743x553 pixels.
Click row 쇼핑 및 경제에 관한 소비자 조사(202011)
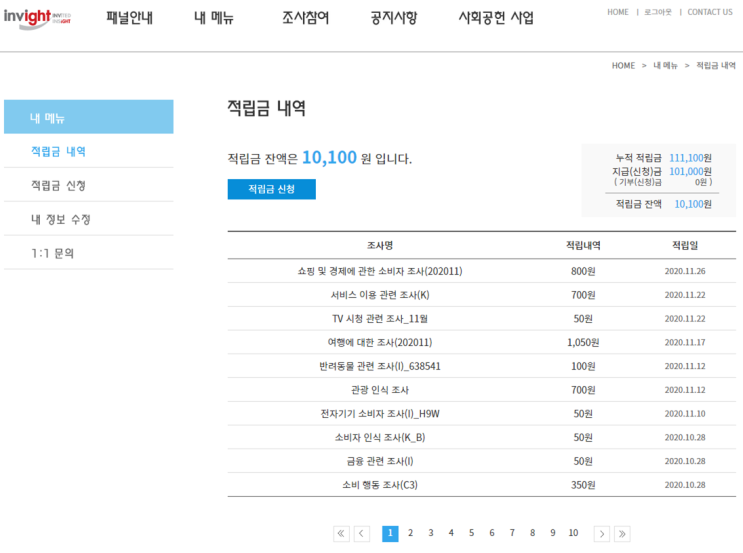(482, 271)
